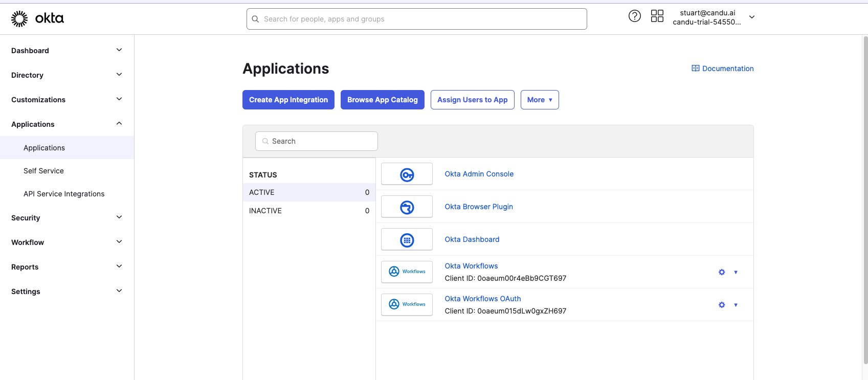Click the magnifier icon in top search bar
The height and width of the screenshot is (380, 868).
click(255, 19)
